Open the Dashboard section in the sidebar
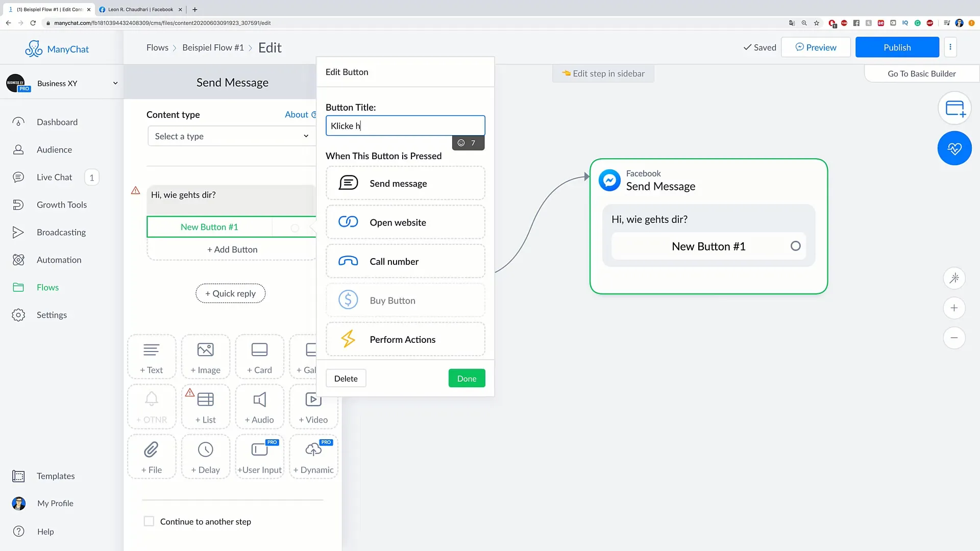 tap(57, 122)
